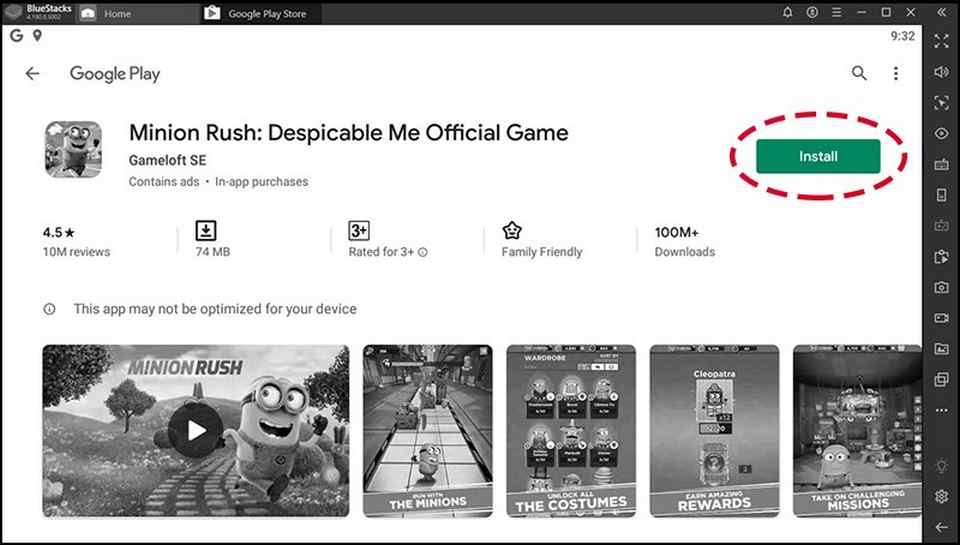Open BlueStacks settings gear icon
The image size is (960, 545).
click(942, 496)
